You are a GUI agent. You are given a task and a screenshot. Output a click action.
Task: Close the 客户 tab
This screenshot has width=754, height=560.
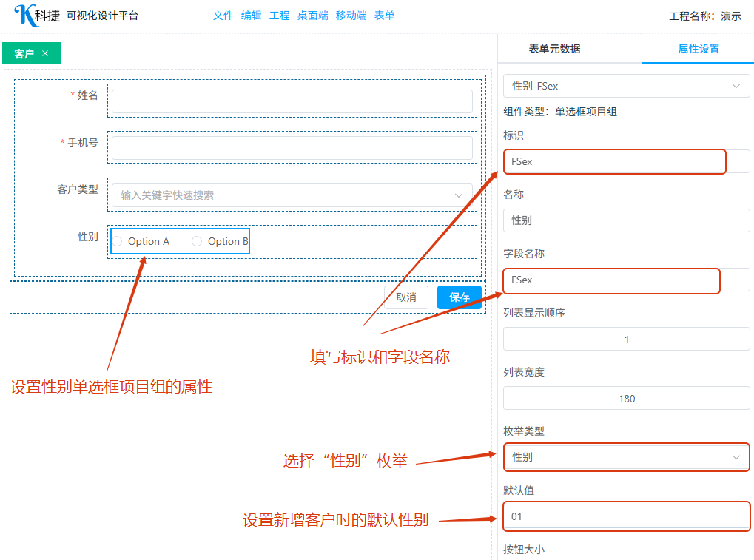45,53
